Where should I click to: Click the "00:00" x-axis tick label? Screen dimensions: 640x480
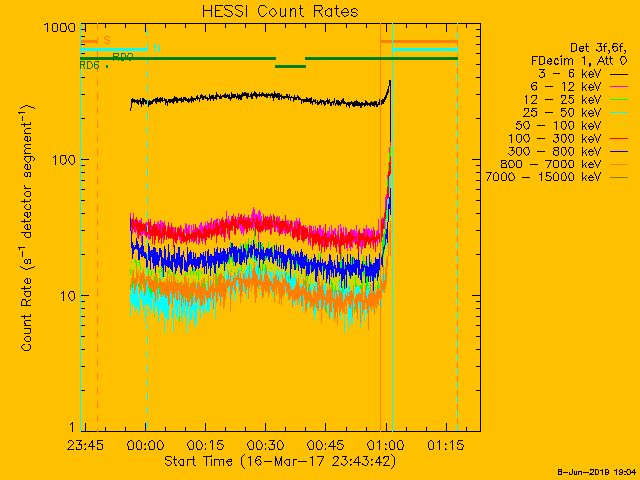pos(145,445)
